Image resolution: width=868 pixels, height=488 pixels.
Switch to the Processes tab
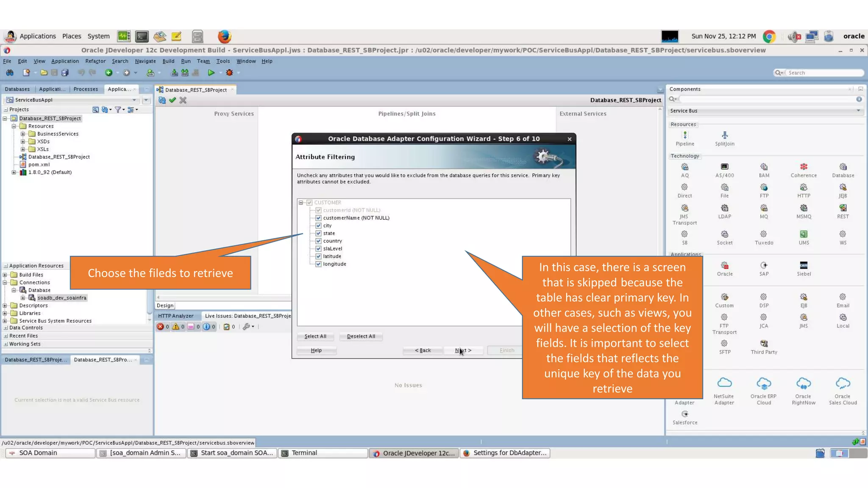coord(86,89)
